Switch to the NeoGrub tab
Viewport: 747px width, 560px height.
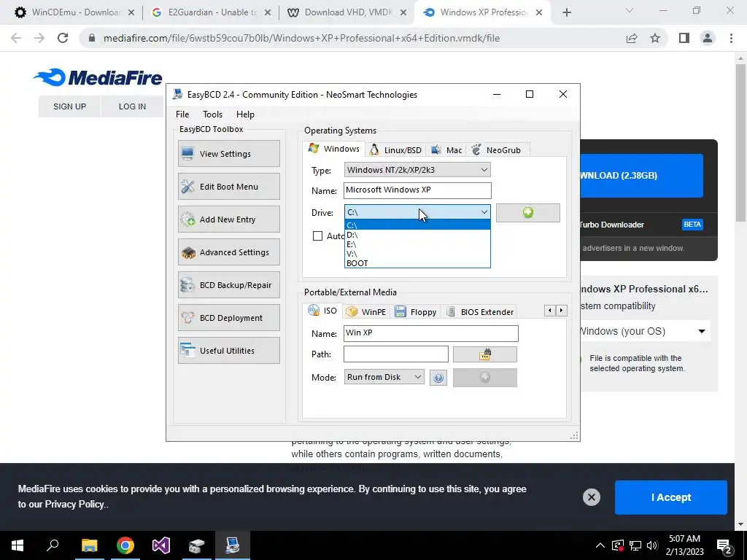click(x=496, y=150)
